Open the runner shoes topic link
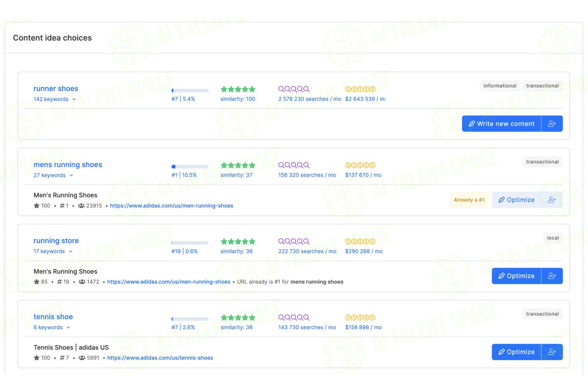 (x=56, y=89)
